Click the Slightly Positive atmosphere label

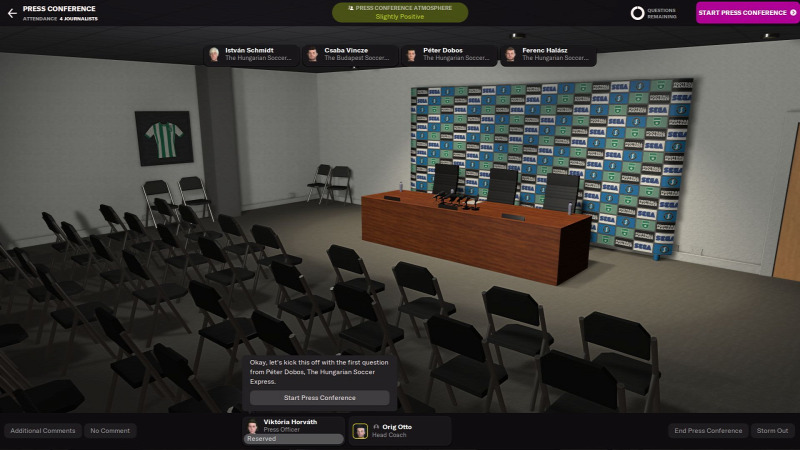(x=400, y=17)
